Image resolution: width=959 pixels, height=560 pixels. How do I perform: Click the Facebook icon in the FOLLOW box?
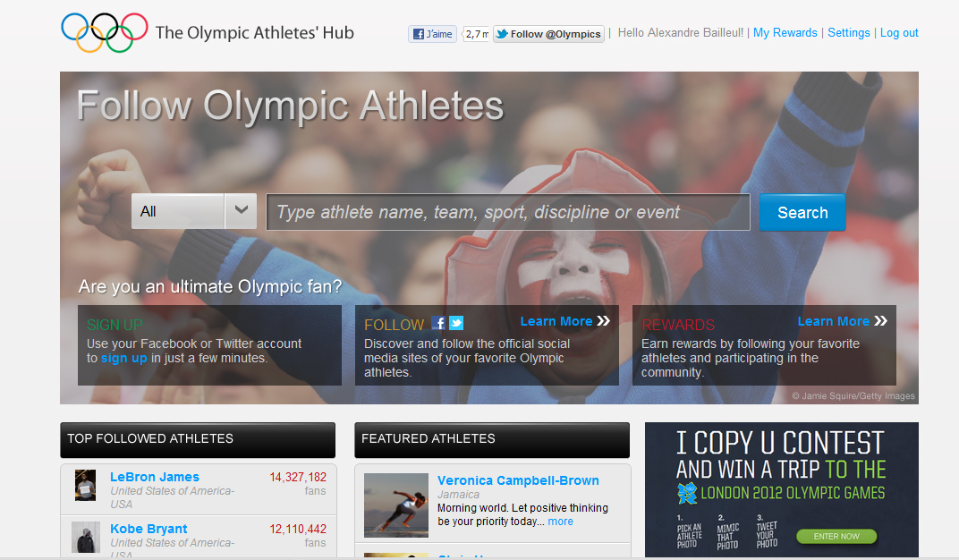click(x=438, y=324)
